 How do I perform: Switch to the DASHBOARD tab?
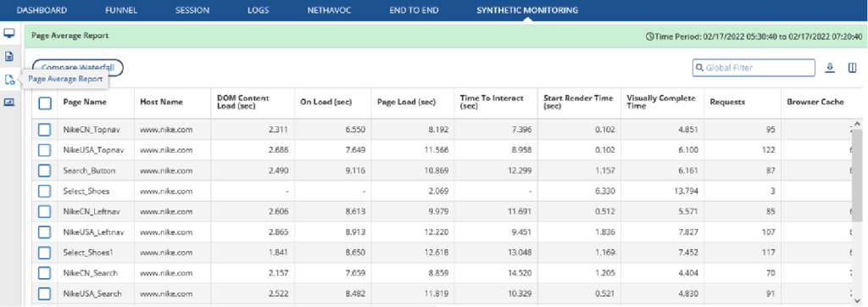tap(42, 10)
